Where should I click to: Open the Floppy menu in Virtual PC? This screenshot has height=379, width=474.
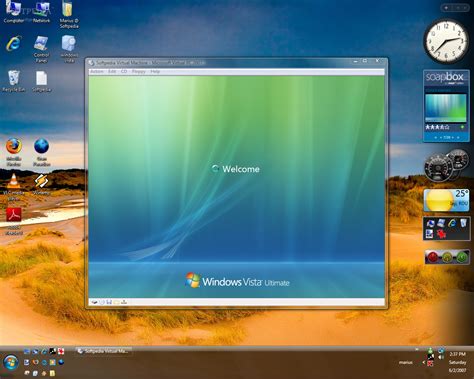[x=139, y=72]
